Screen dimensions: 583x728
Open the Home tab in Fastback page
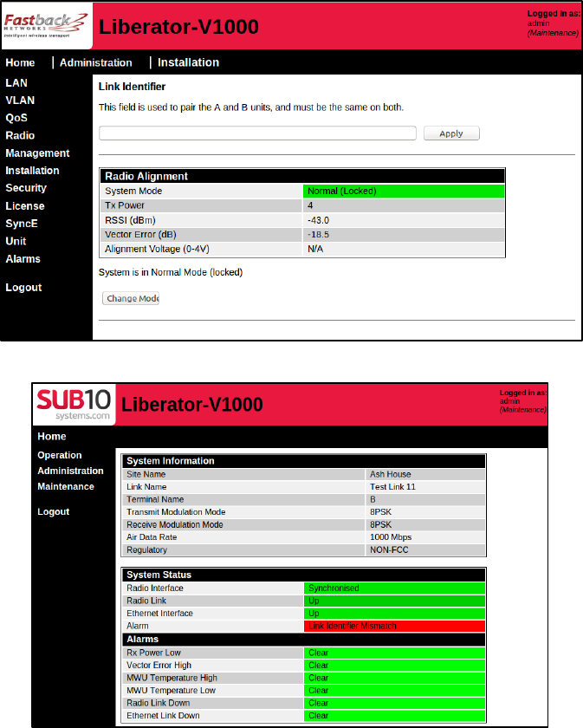click(20, 62)
